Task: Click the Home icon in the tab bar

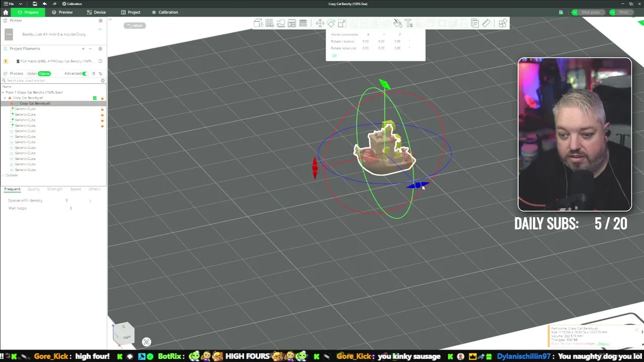Action: (x=6, y=12)
